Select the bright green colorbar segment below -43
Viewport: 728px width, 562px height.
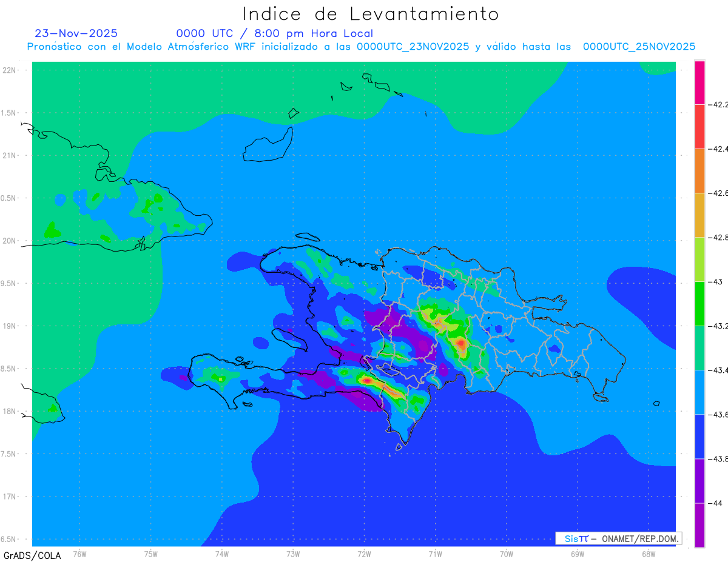pyautogui.click(x=699, y=303)
